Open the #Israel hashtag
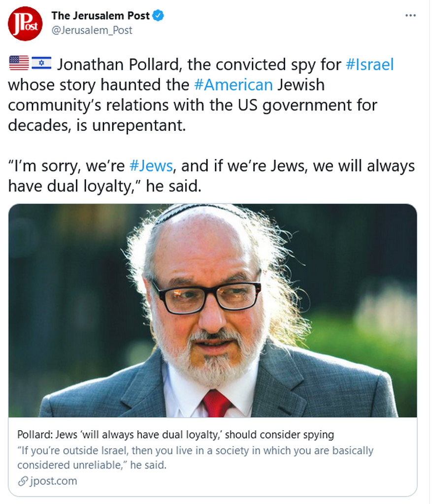This screenshot has height=504, width=432. click(x=370, y=64)
